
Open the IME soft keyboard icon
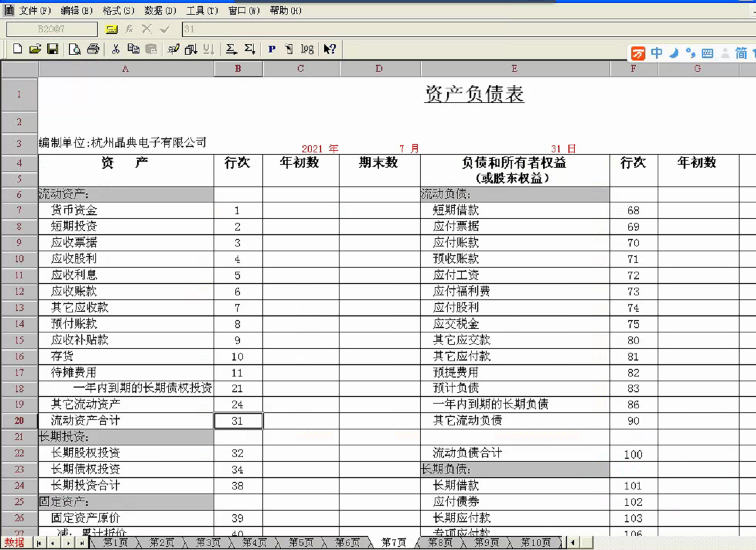[708, 54]
